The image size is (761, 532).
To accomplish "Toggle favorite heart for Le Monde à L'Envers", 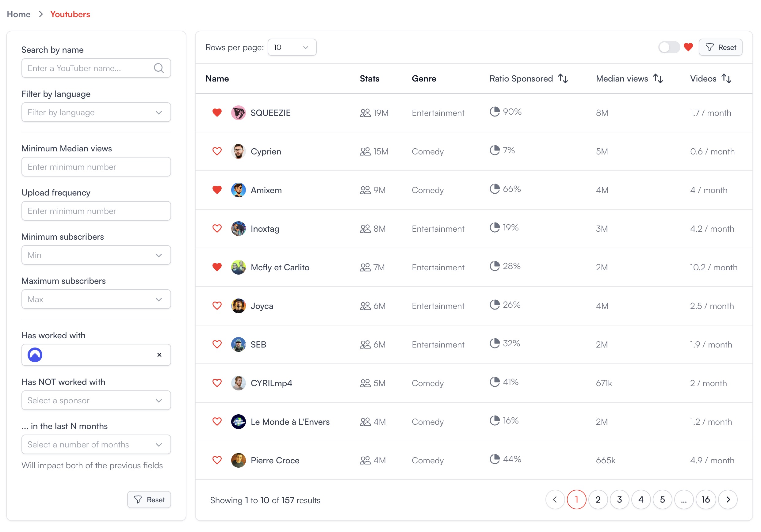I will coord(217,422).
